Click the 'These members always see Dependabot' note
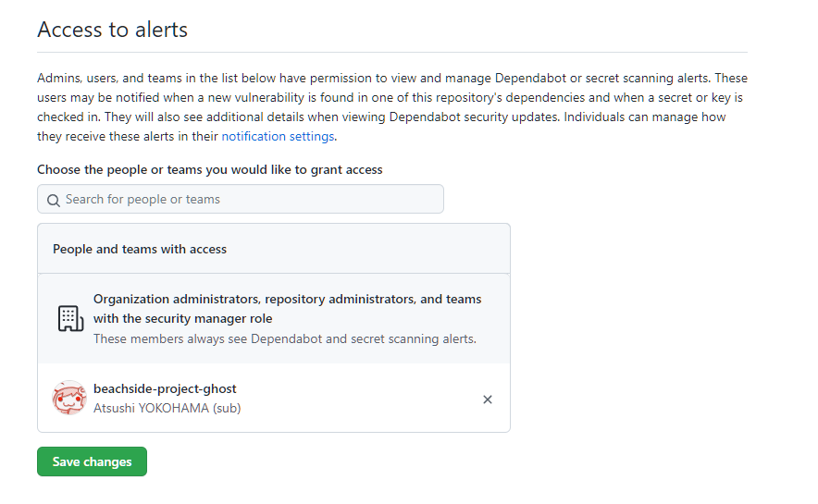Viewport: 818px width, 504px height. point(284,338)
